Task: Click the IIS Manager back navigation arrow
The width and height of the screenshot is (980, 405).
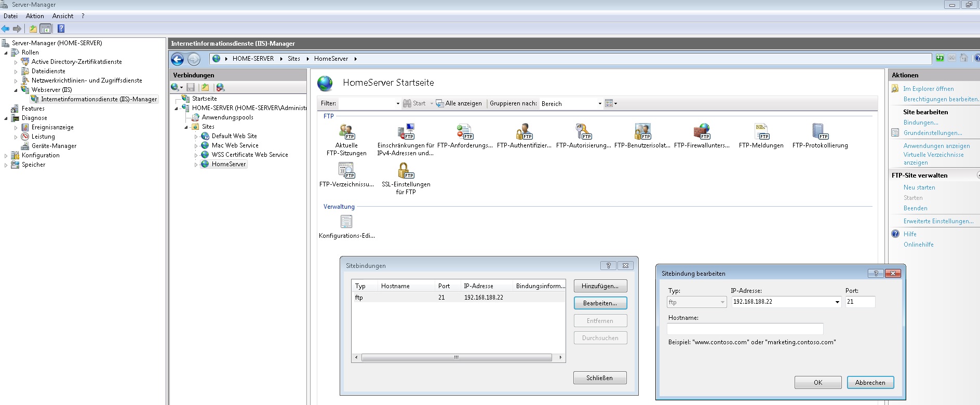Action: [x=178, y=59]
